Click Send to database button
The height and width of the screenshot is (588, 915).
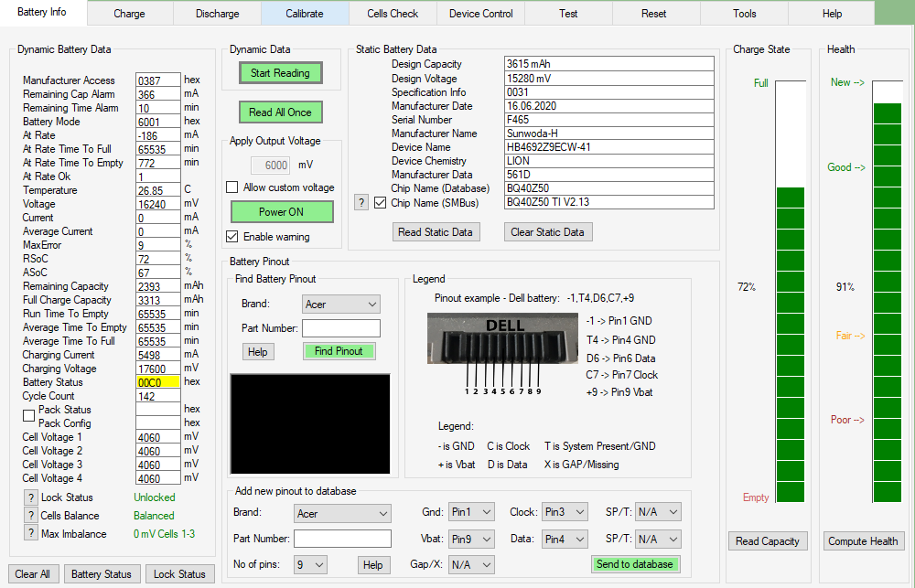(635, 564)
